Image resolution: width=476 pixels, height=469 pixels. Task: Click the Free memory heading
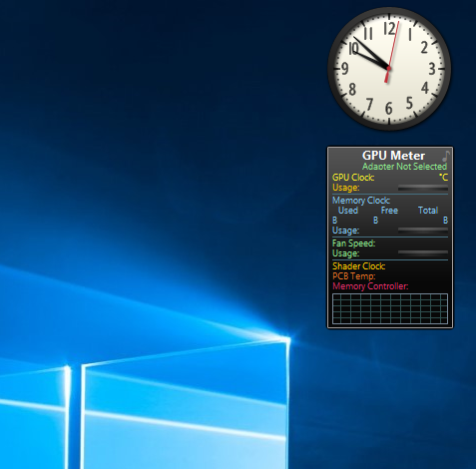389,211
